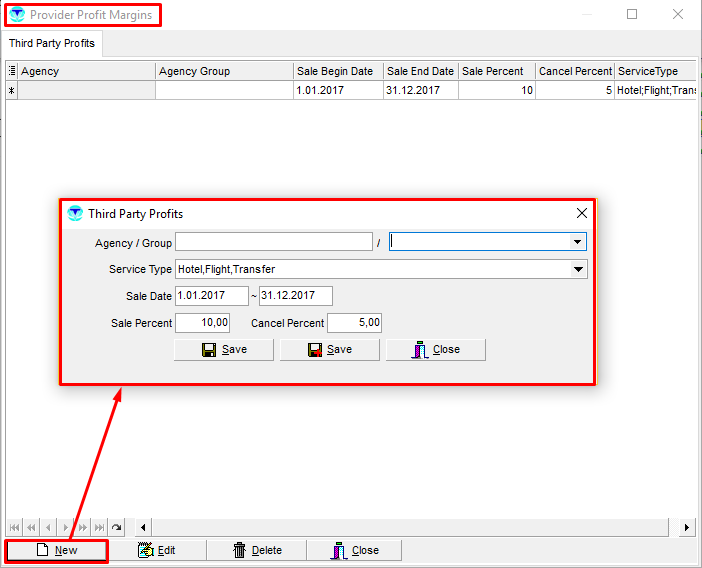Jump to the first record with the navigator
Viewport: 702px width, 568px height.
pos(15,527)
